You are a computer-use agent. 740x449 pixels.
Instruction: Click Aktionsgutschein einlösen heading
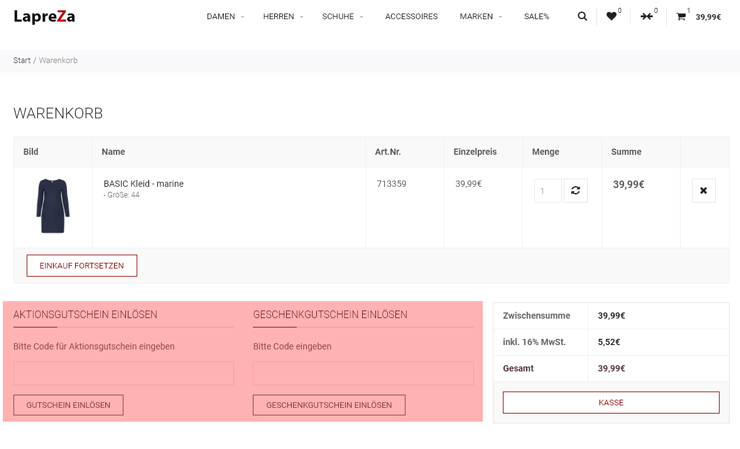[85, 314]
